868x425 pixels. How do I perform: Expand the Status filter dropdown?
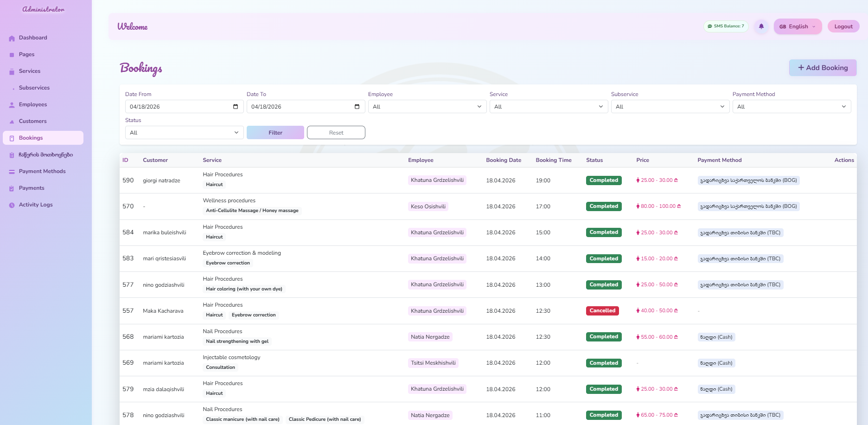click(x=184, y=133)
